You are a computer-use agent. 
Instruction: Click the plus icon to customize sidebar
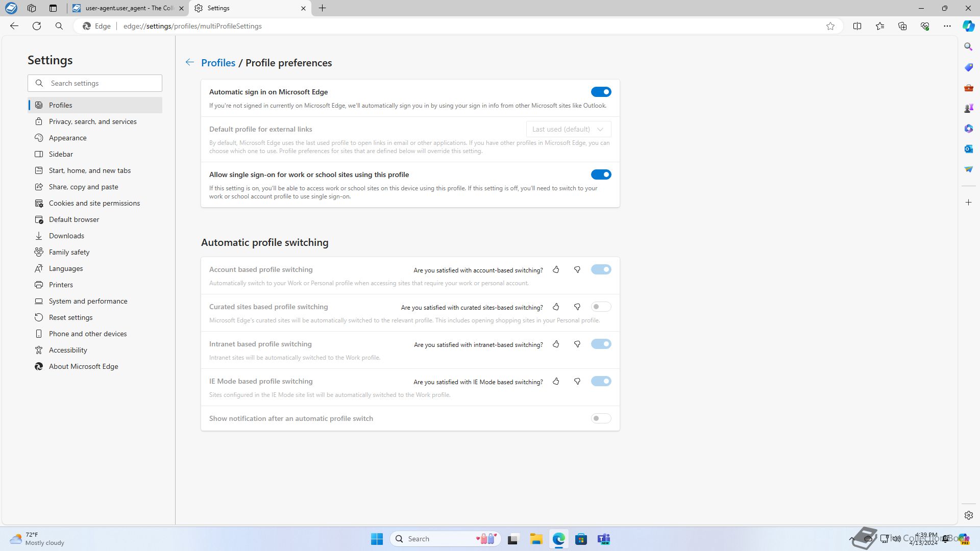click(x=968, y=203)
